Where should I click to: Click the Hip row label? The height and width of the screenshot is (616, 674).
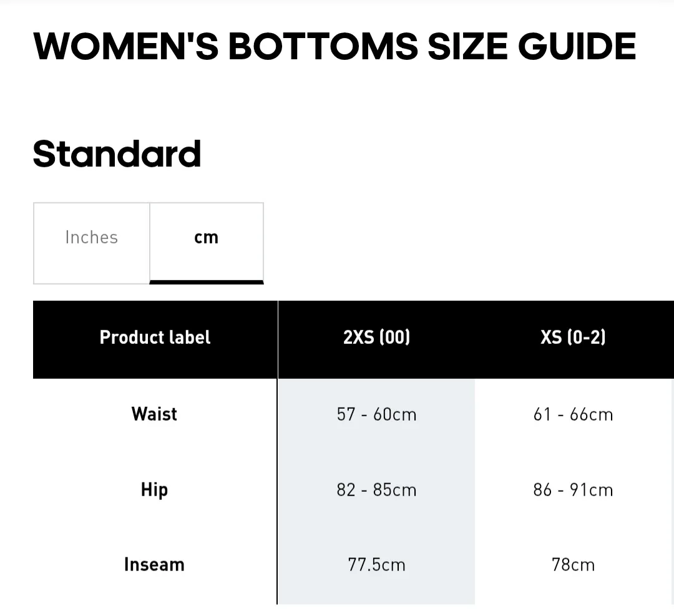click(x=154, y=490)
